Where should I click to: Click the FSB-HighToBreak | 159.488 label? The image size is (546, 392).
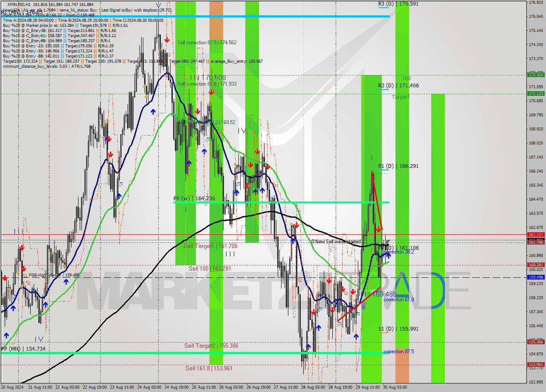[54, 275]
